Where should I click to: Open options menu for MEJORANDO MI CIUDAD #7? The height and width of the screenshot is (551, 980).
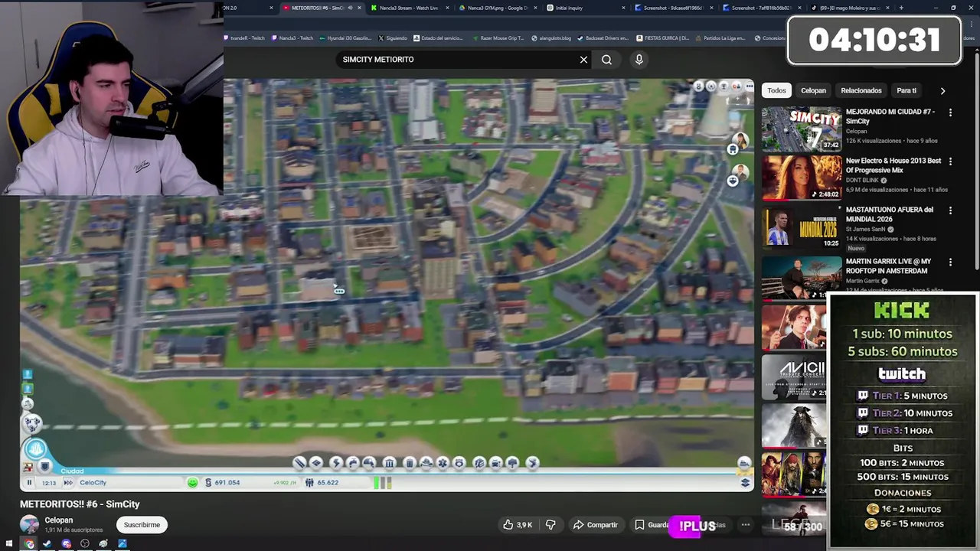pos(950,112)
